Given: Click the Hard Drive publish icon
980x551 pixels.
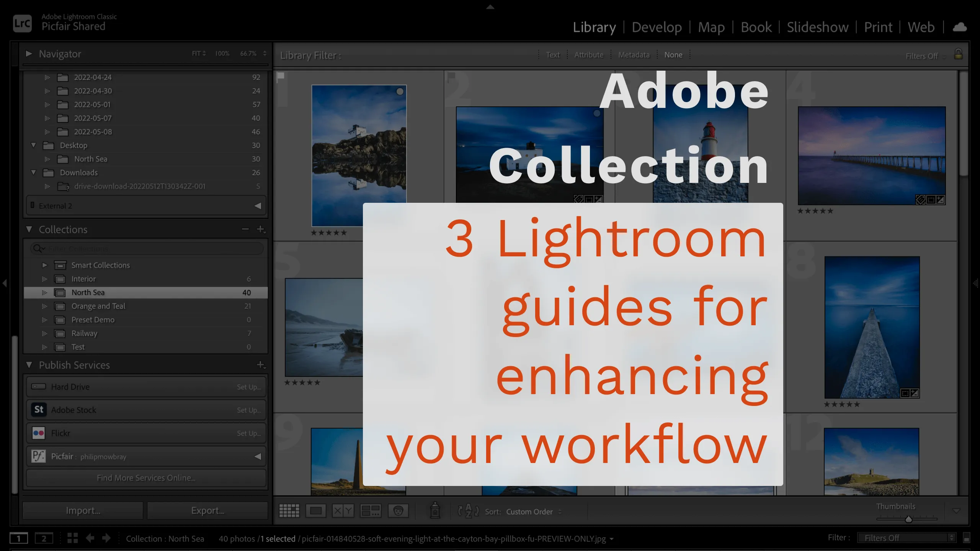Looking at the screenshot, I should [x=39, y=386].
